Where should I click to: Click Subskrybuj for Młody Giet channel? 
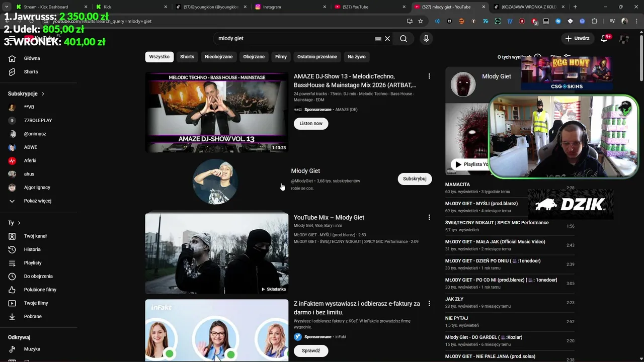pyautogui.click(x=415, y=178)
